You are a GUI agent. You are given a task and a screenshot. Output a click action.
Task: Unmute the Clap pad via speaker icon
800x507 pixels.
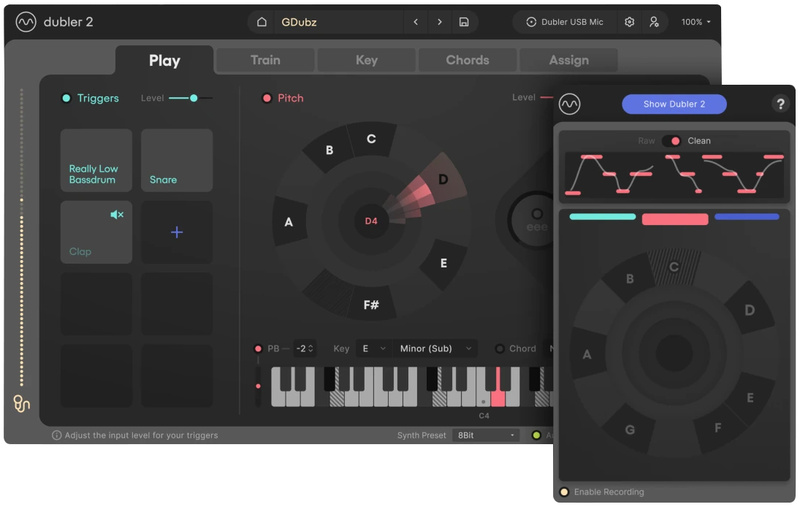coord(117,215)
